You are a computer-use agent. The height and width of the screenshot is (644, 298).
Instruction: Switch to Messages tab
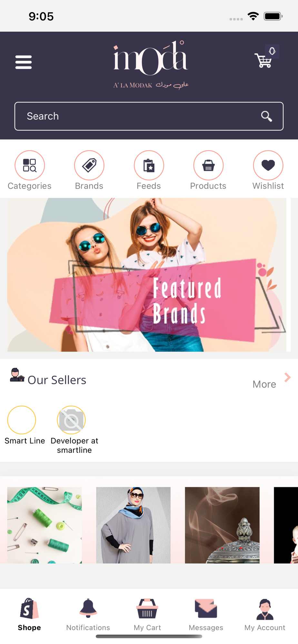pyautogui.click(x=206, y=615)
